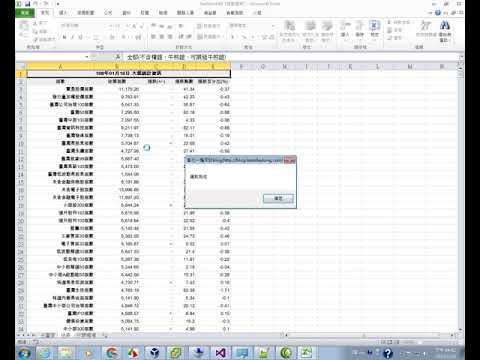This screenshot has width=480, height=360.
Task: Switch to the 開發人員 ribbon tab
Action: click(x=185, y=13)
